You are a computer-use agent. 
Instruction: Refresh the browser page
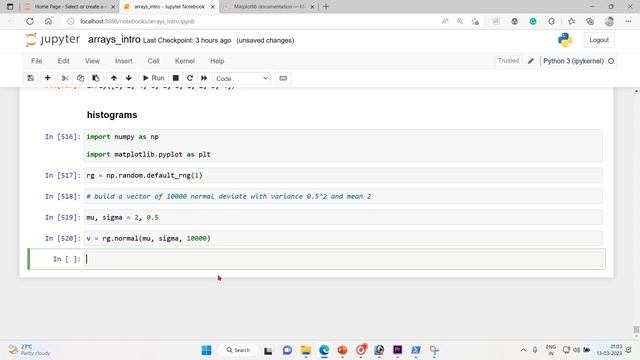click(30, 21)
